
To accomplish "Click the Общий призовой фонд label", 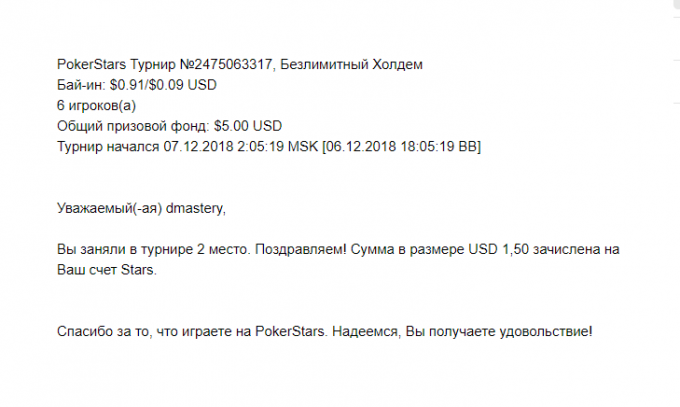I will [x=133, y=126].
